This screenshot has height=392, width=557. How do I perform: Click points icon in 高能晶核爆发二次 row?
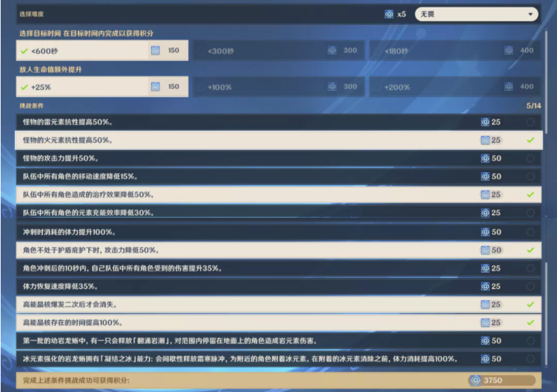point(485,305)
